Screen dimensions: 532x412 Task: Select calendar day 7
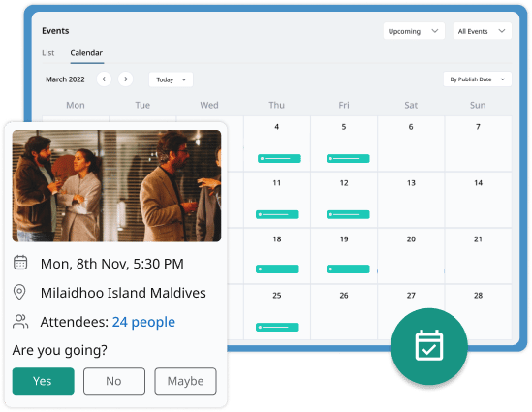pyautogui.click(x=478, y=143)
